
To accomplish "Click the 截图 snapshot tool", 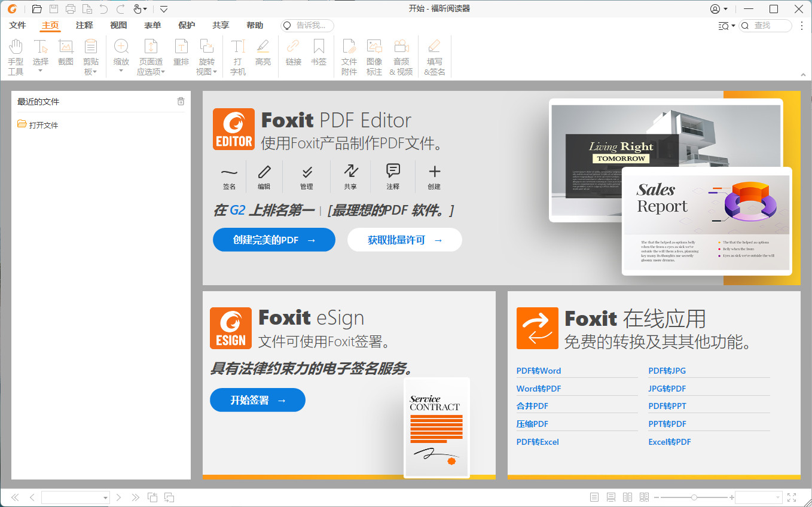I will coord(66,53).
